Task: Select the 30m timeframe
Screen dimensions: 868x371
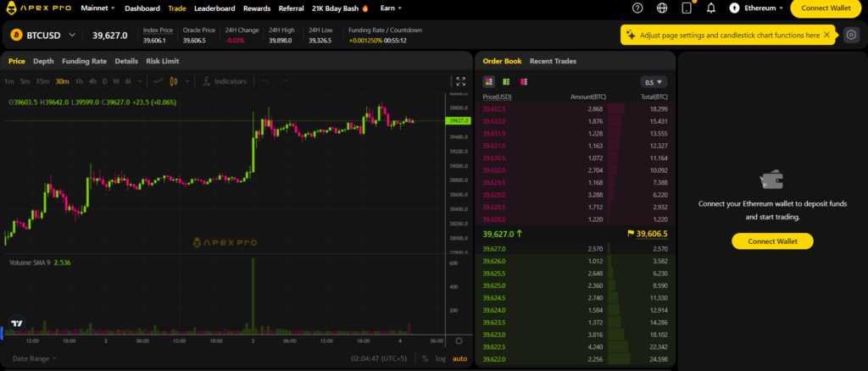Action: pos(62,81)
